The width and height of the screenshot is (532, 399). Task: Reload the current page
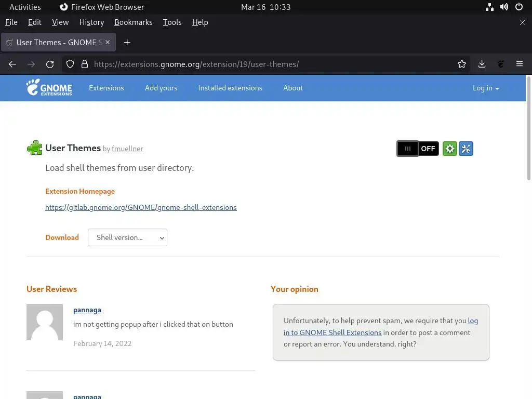[50, 64]
